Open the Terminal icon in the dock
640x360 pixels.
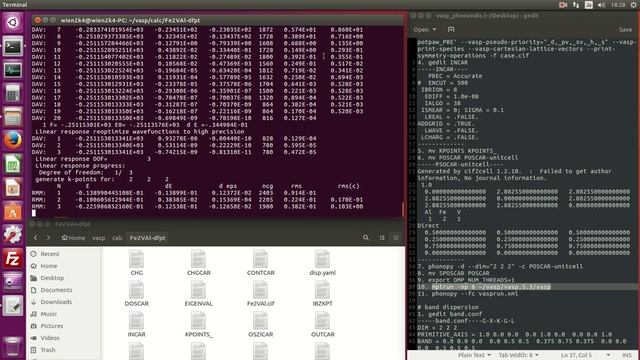coord(13,46)
